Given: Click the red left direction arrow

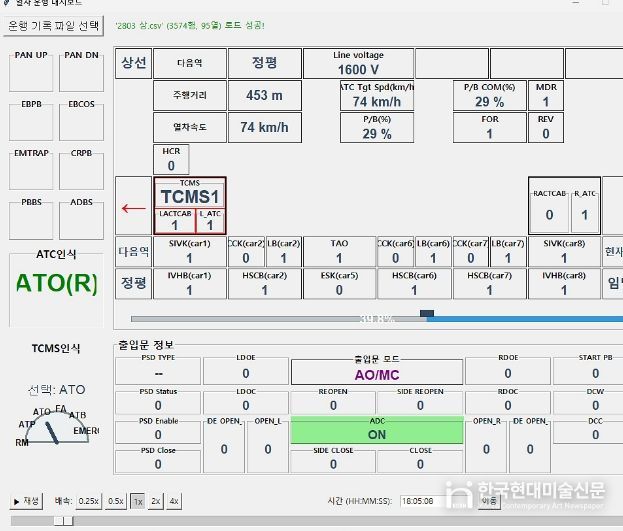Looking at the screenshot, I should (x=132, y=209).
